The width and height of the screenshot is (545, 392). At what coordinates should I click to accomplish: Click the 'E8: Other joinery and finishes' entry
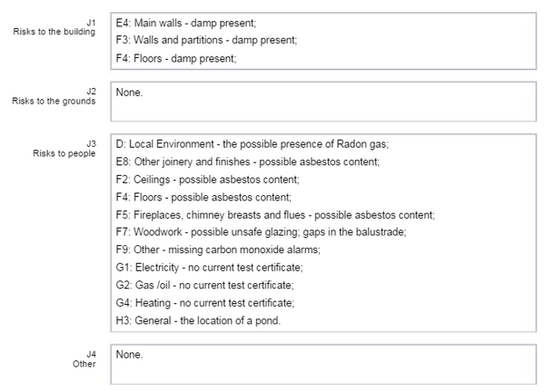click(247, 162)
